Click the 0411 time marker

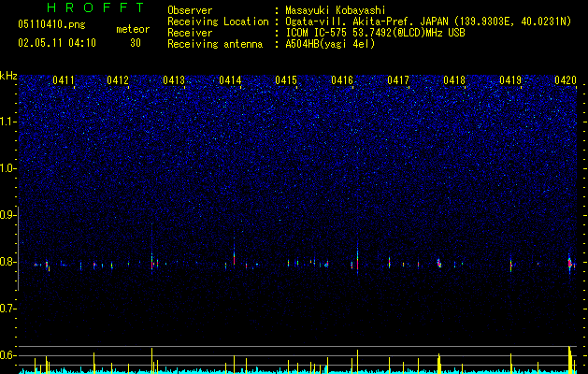[64, 80]
